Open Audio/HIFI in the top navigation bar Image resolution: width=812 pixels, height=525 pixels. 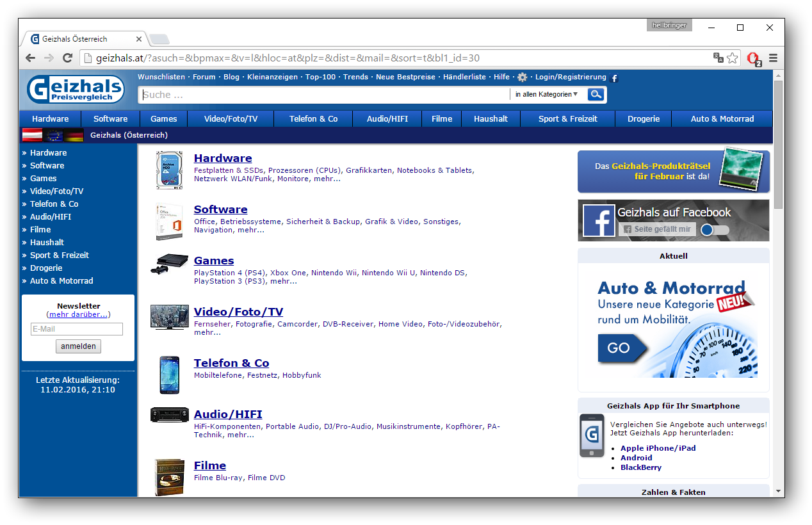coord(387,118)
